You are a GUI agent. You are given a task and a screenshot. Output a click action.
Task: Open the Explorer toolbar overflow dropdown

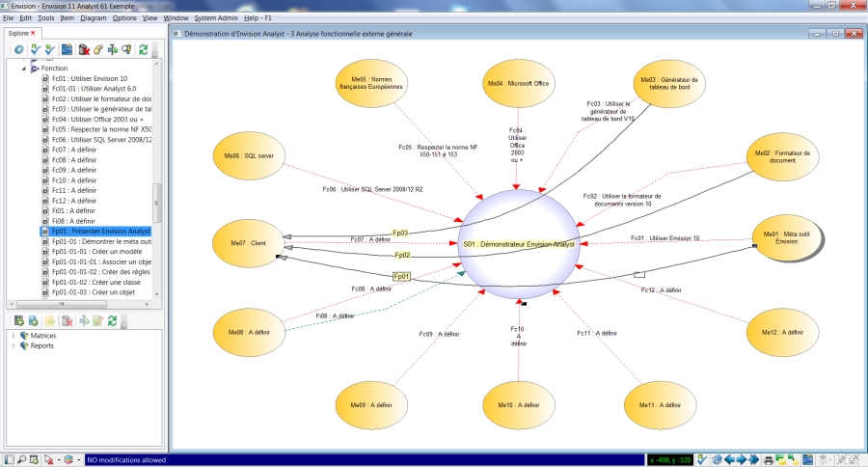coord(155,51)
